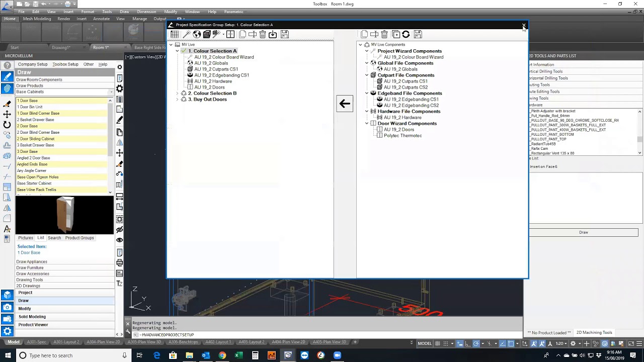The height and width of the screenshot is (362, 644).
Task: Select the move cross-arrows tool in left sidebar
Action: (7, 114)
